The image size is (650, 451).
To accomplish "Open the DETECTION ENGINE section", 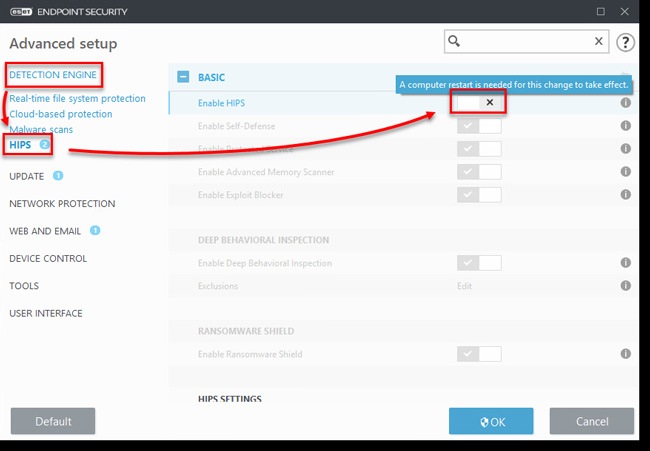I will (x=53, y=75).
